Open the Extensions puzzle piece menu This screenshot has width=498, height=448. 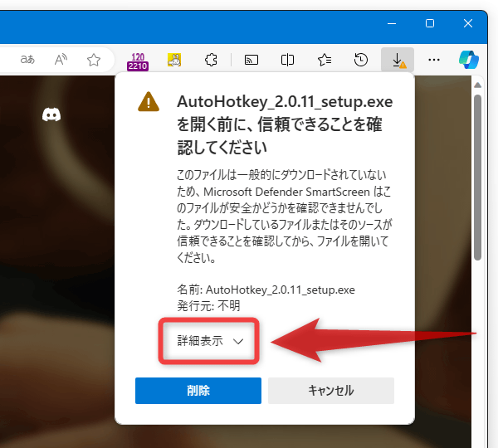(x=211, y=60)
